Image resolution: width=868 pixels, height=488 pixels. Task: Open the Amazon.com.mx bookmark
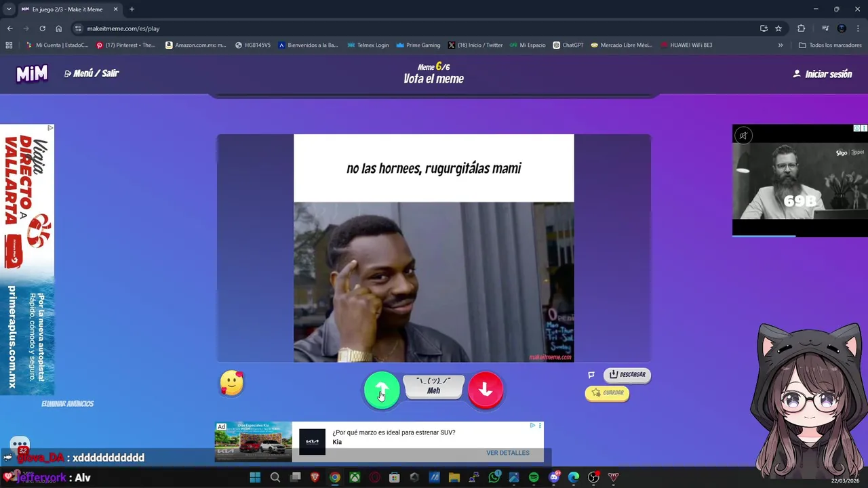pos(196,45)
